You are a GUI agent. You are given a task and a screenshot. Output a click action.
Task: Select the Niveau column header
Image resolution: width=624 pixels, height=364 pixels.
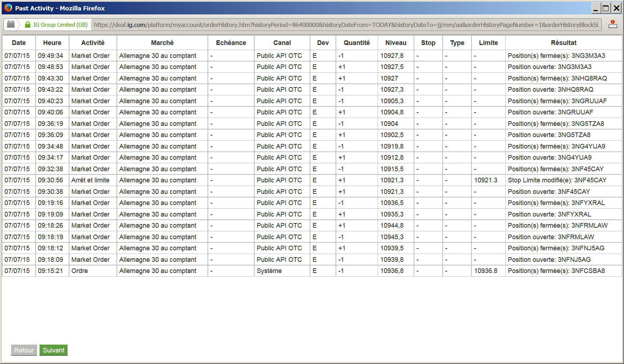(x=396, y=43)
